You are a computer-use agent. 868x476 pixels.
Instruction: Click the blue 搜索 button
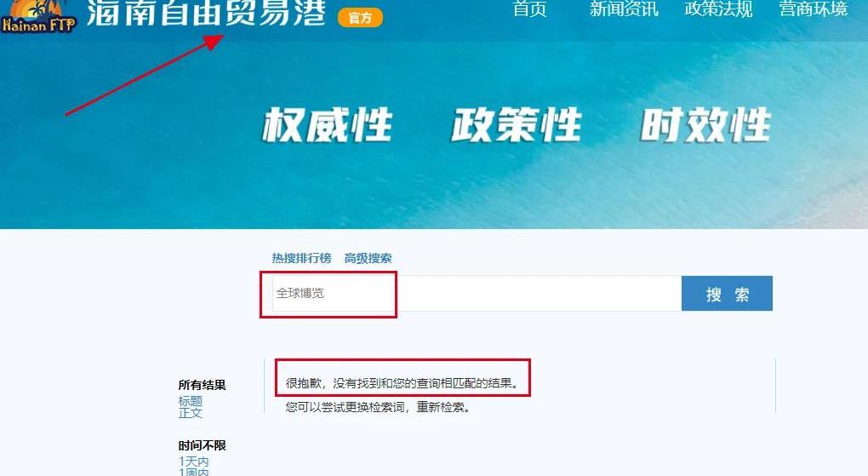coord(727,294)
